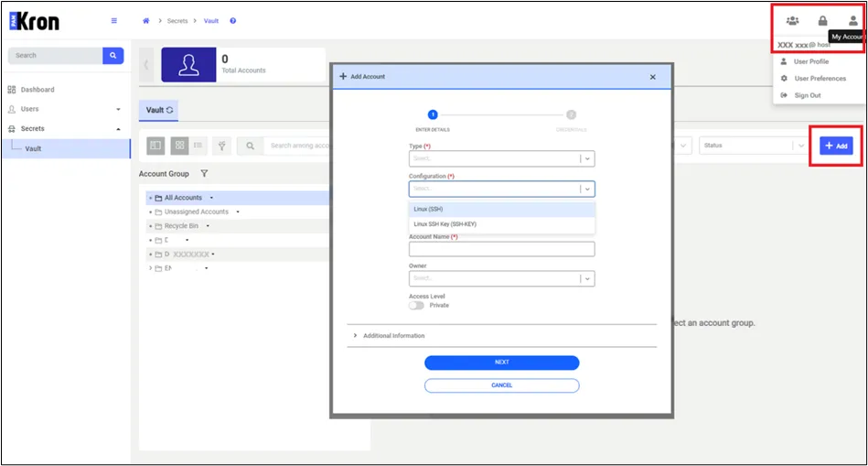
Task: Focus the Search among accounts field
Action: point(297,146)
